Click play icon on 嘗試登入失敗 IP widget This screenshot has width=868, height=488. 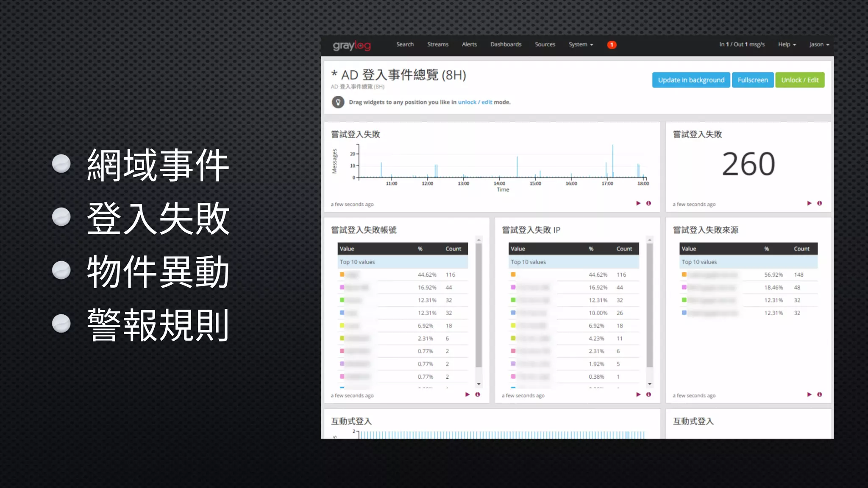[x=638, y=394]
